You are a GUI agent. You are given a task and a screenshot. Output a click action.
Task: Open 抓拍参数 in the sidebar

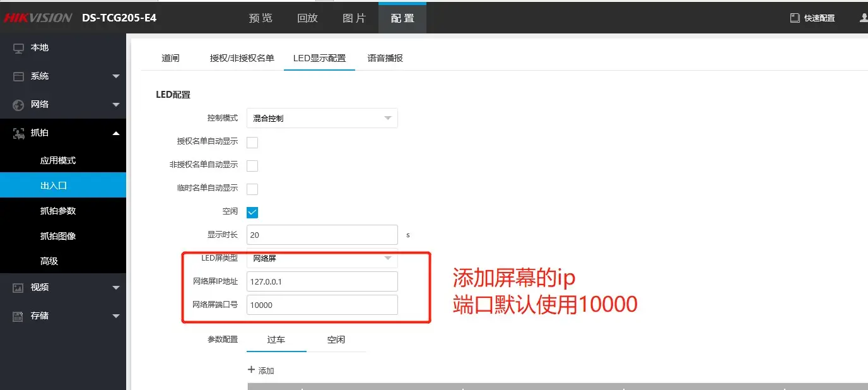tap(58, 211)
